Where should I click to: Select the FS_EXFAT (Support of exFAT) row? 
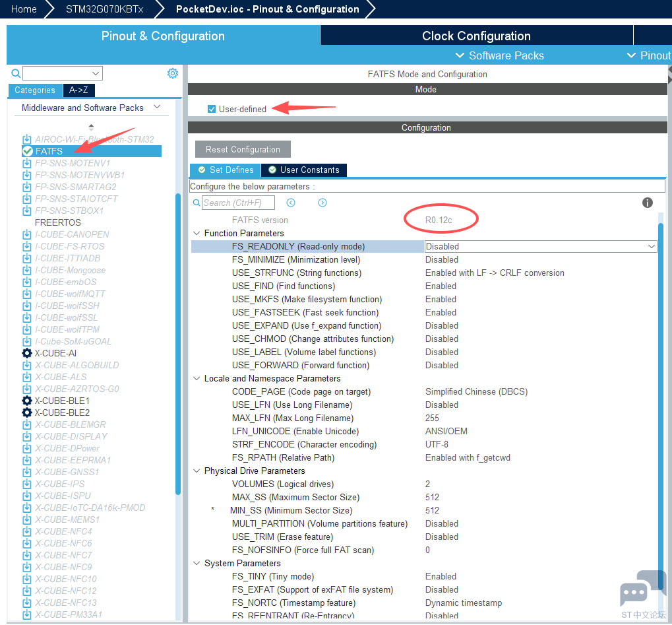click(x=424, y=589)
